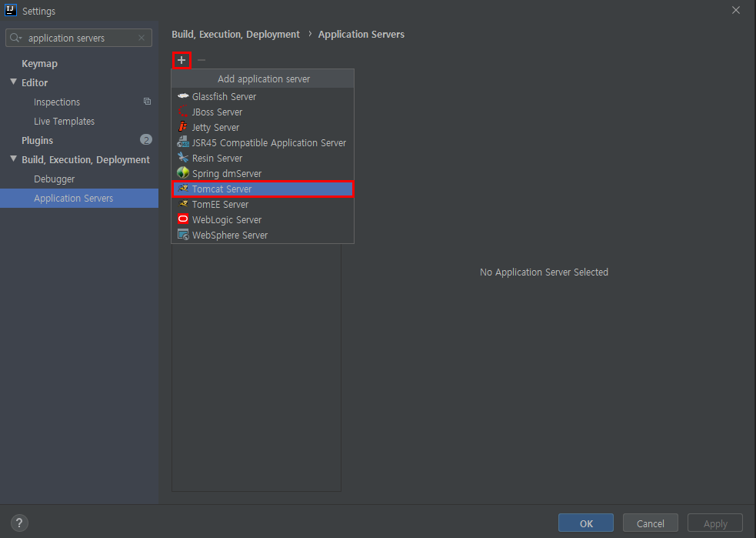Click Application Servers breadcrumb text
Image resolution: width=756 pixels, height=538 pixels.
coord(361,35)
